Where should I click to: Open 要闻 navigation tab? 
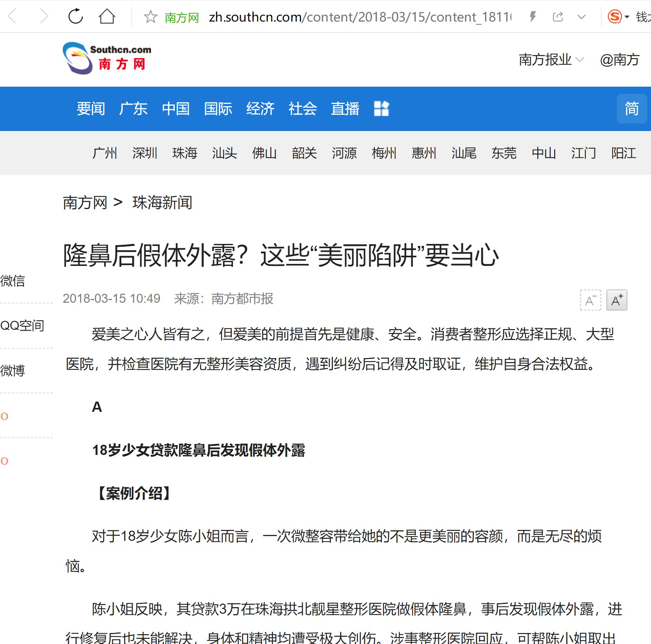pos(91,109)
